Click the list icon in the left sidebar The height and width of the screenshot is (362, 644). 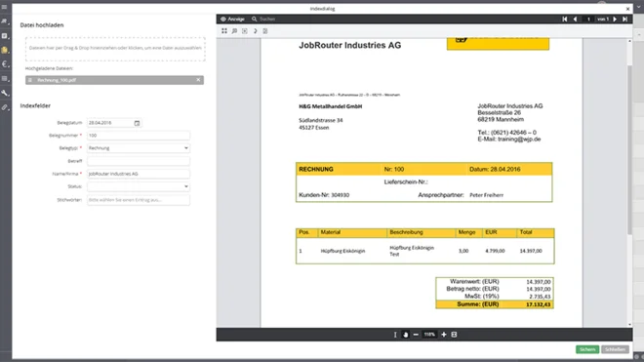point(5,78)
